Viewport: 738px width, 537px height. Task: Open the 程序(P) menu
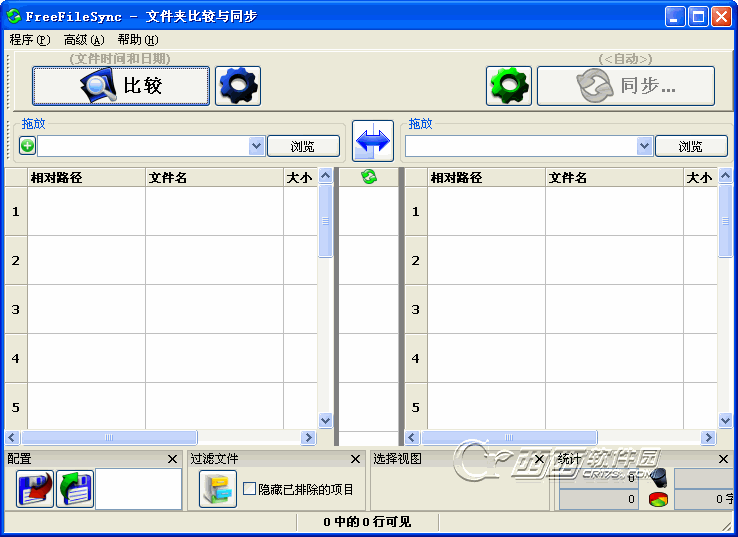coord(29,40)
